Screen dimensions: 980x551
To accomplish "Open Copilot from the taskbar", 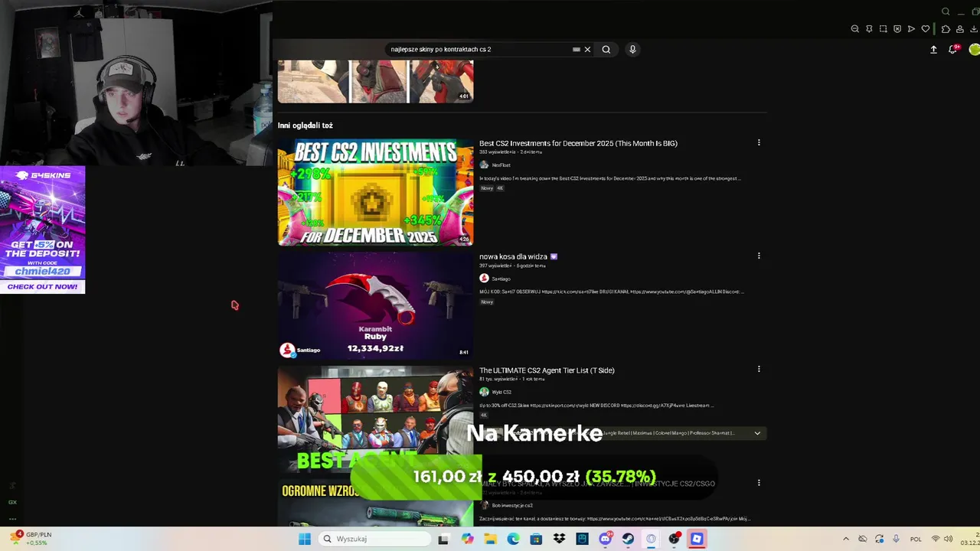I will pyautogui.click(x=467, y=539).
